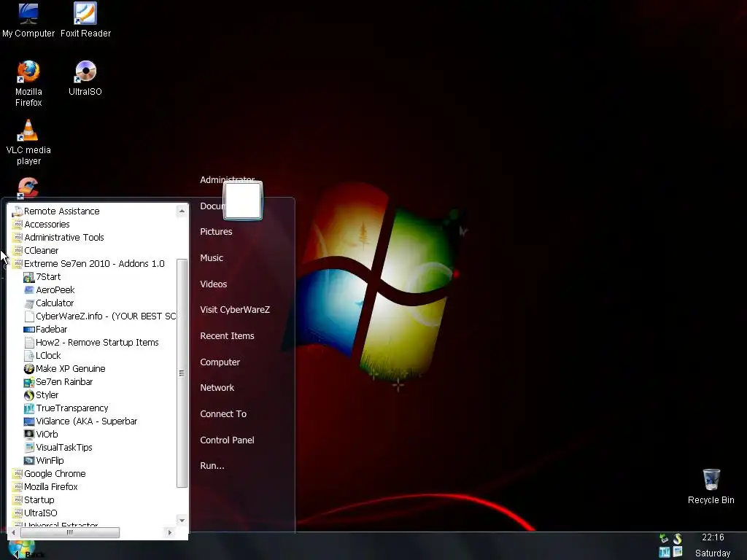
Task: Click the 7Start program icon
Action: (x=42, y=276)
